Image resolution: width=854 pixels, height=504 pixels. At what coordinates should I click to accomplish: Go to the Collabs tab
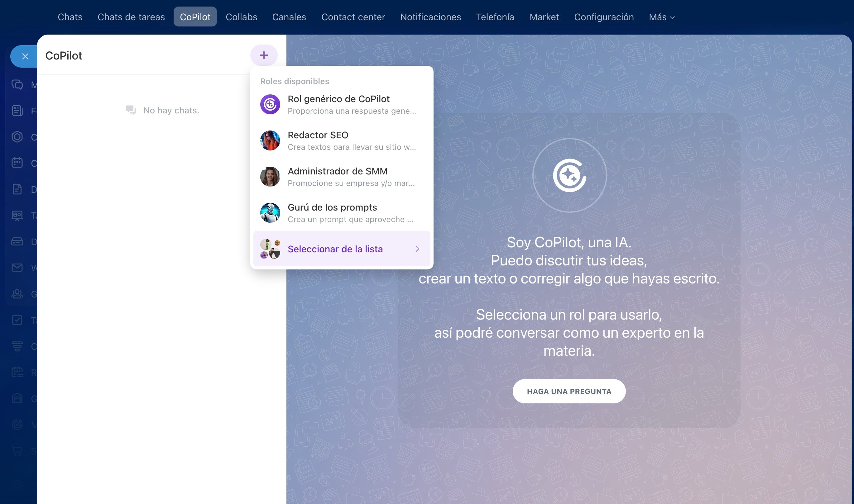click(241, 17)
